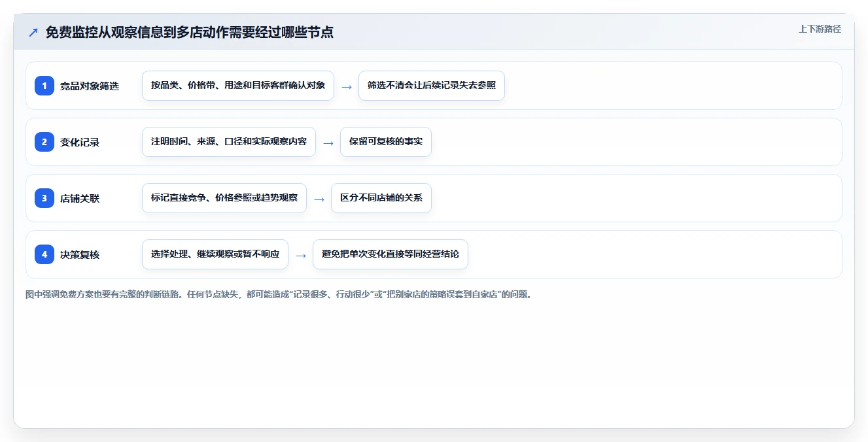Open the box 注明时间、来源、口径和实际观察内容
The width and height of the screenshot is (868, 442).
tap(229, 142)
